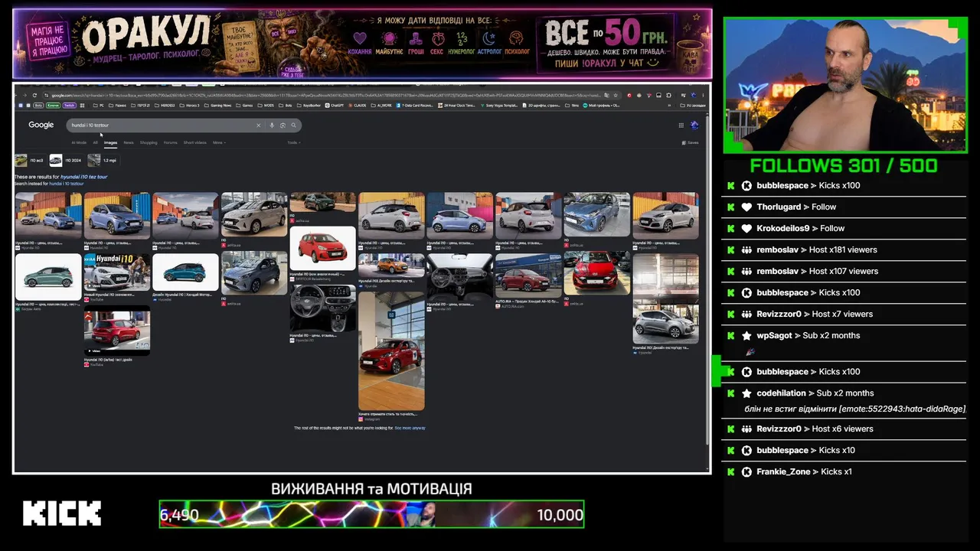Open the Heroes 3 bookmark folder

(190, 106)
